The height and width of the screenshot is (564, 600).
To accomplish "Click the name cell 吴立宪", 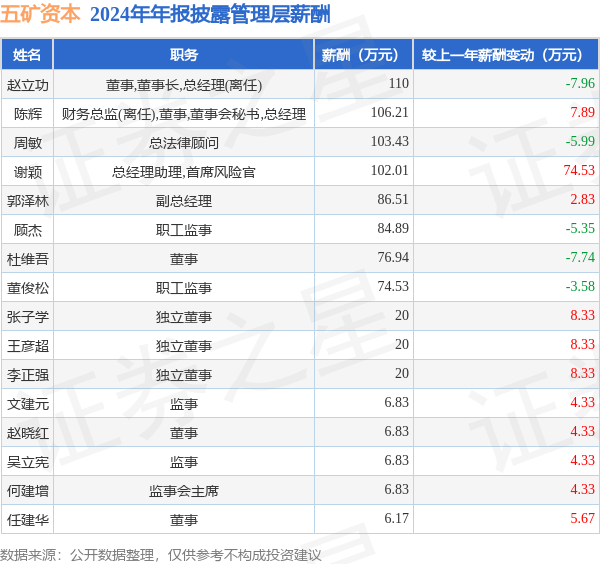I will (x=28, y=462).
